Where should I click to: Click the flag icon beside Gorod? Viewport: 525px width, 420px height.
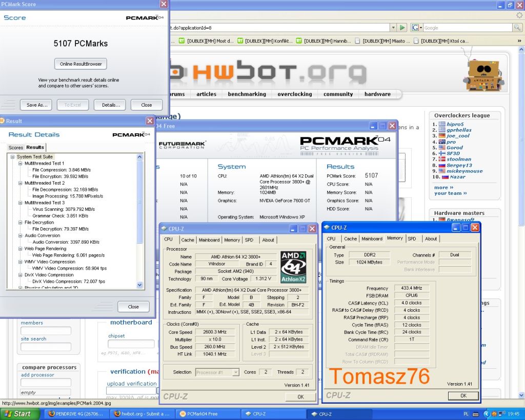click(x=442, y=147)
